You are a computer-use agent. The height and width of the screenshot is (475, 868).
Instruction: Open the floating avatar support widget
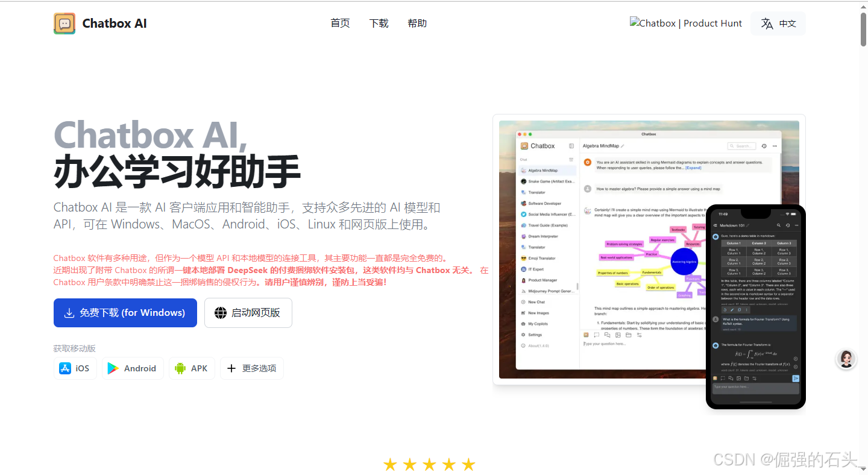pyautogui.click(x=846, y=359)
